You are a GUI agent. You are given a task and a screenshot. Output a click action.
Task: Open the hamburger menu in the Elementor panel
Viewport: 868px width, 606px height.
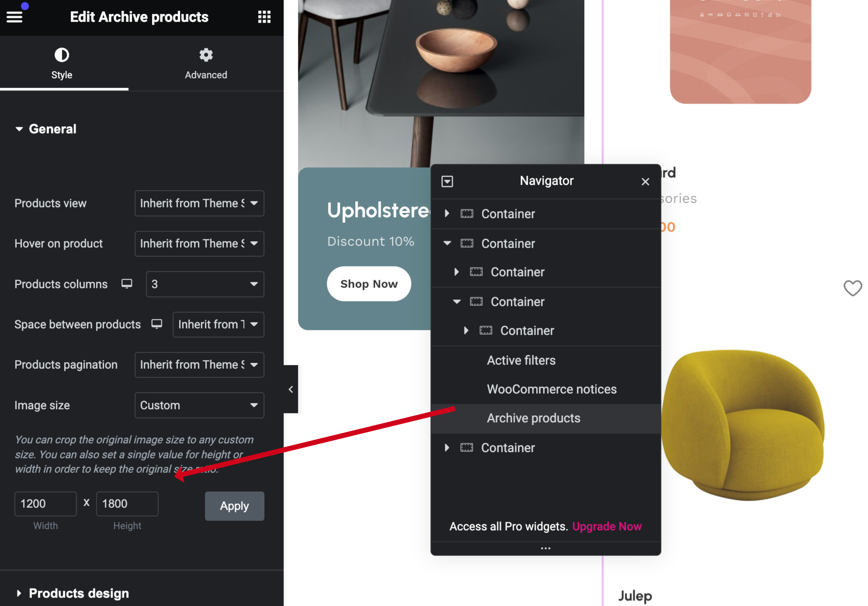point(14,17)
